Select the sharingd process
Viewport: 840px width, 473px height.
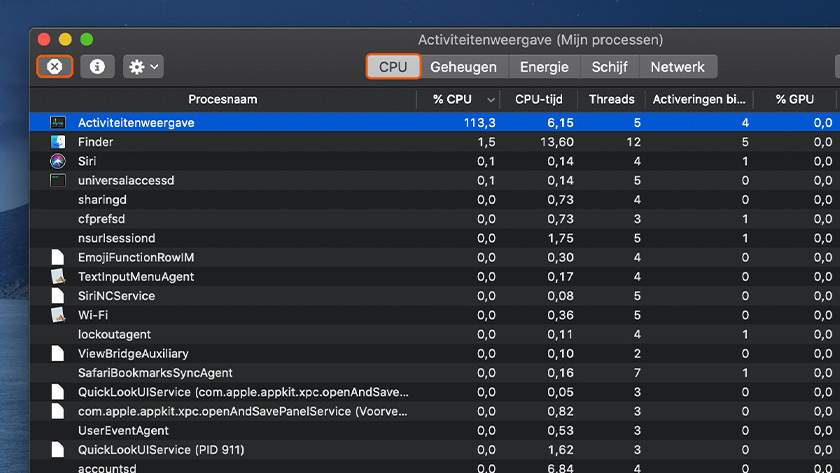pyautogui.click(x=102, y=200)
